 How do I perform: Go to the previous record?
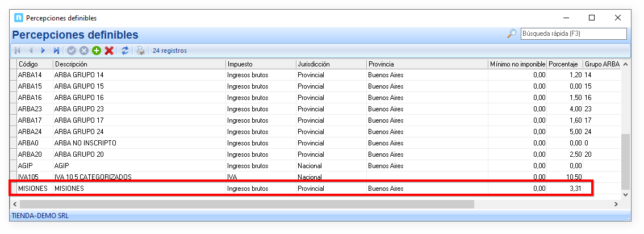tap(31, 51)
